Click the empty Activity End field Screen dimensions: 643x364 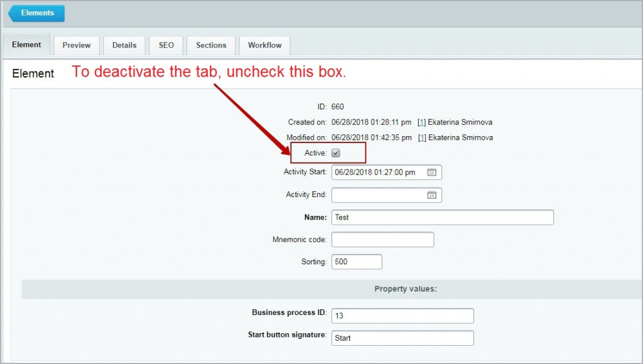tap(386, 195)
